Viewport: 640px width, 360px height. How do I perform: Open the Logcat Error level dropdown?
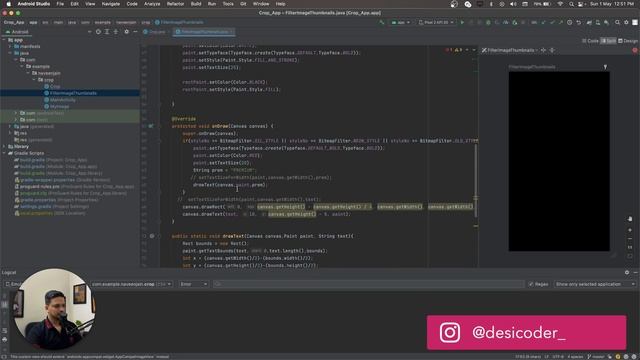[x=193, y=284]
